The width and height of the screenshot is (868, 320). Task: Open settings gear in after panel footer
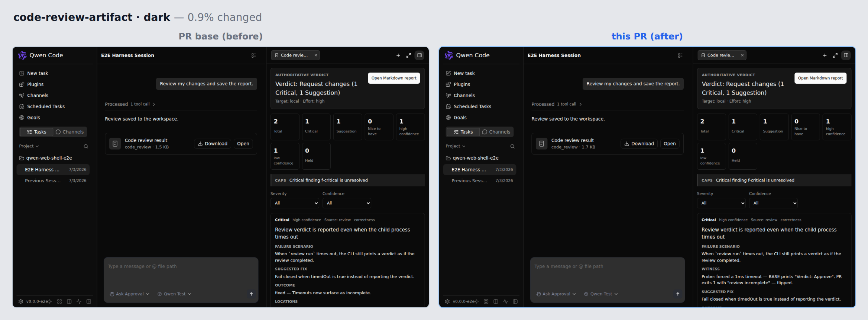(447, 301)
